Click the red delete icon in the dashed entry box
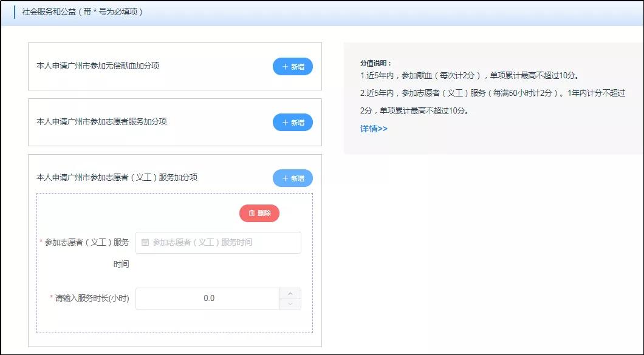The image size is (644, 355). click(252, 213)
